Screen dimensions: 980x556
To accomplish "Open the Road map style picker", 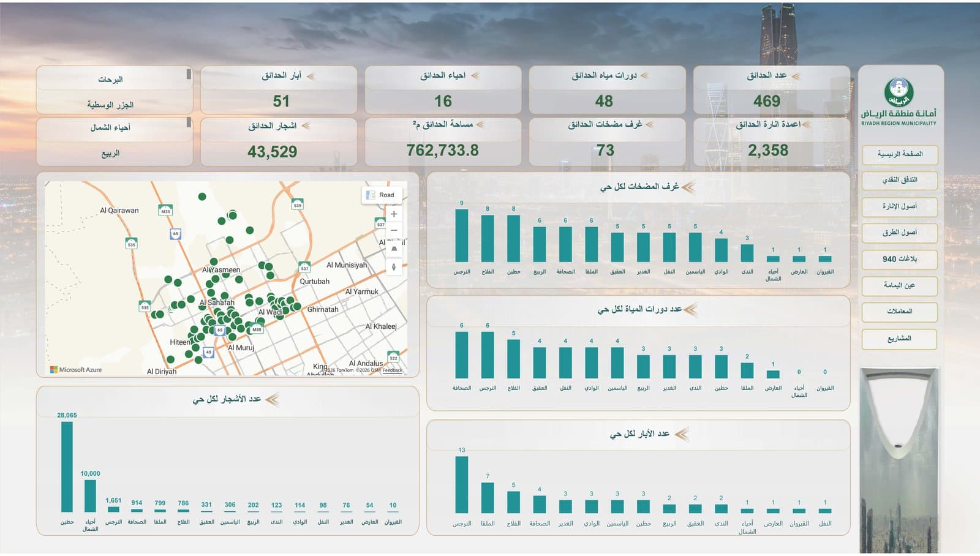I will 381,195.
